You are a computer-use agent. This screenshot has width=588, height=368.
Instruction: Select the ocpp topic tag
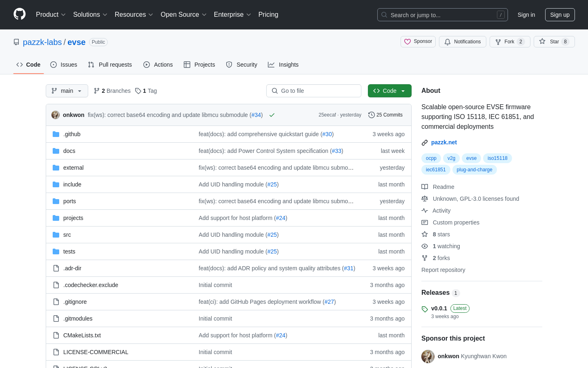(x=431, y=158)
